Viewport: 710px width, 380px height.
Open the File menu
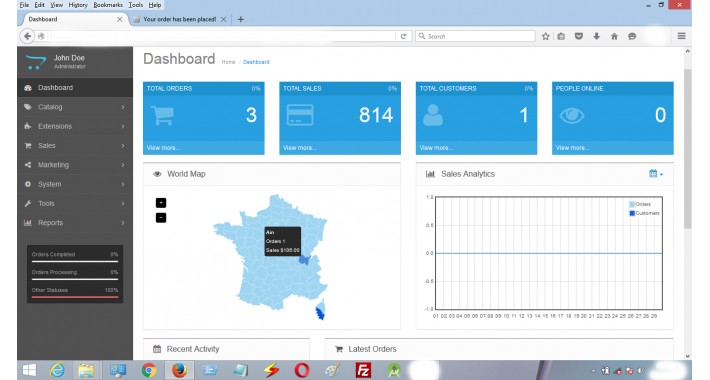pyautogui.click(x=24, y=5)
